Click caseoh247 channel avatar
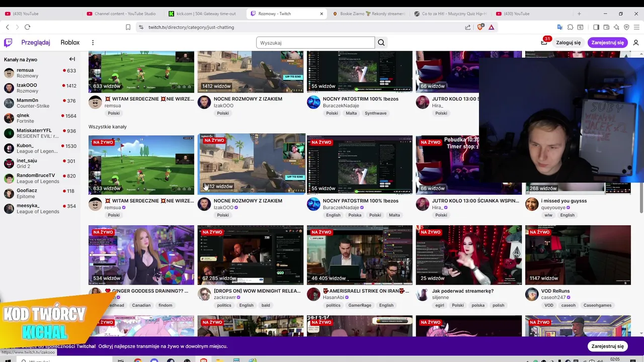 click(532, 294)
